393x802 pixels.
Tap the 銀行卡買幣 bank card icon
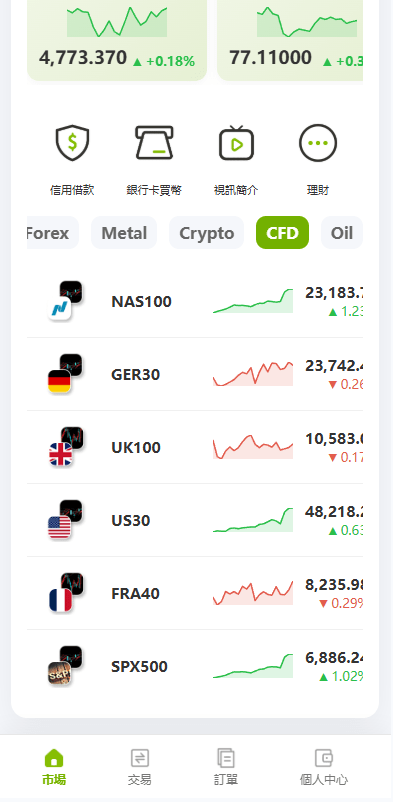tap(154, 143)
